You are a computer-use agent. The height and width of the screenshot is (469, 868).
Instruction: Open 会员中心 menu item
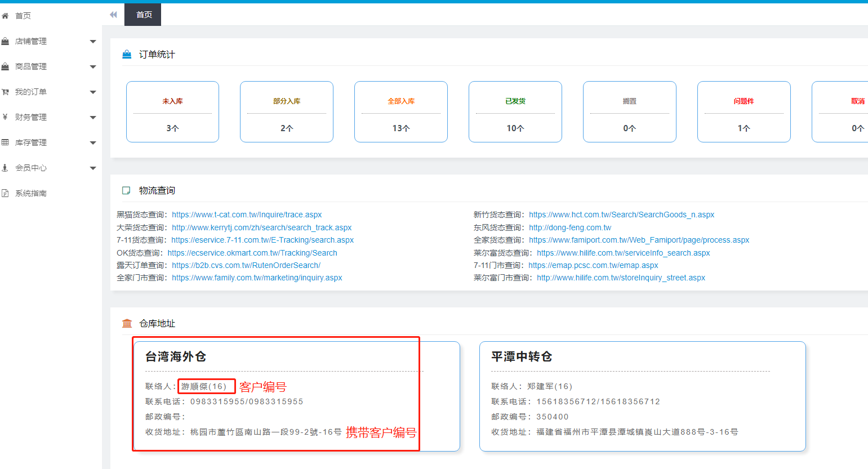click(x=31, y=168)
